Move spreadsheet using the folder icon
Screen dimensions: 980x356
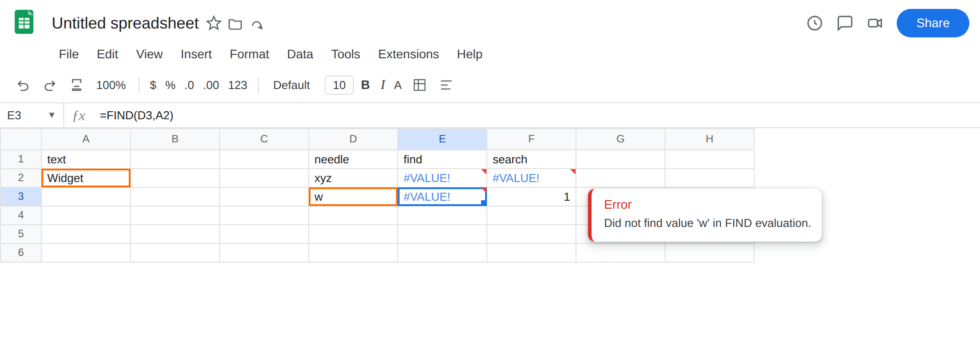click(x=235, y=24)
